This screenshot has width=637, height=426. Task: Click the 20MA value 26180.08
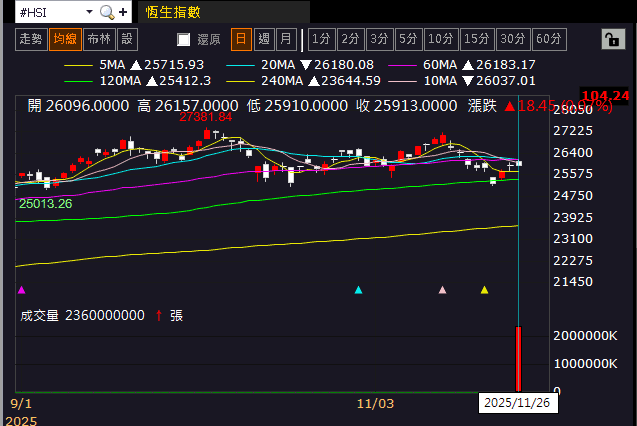point(344,65)
